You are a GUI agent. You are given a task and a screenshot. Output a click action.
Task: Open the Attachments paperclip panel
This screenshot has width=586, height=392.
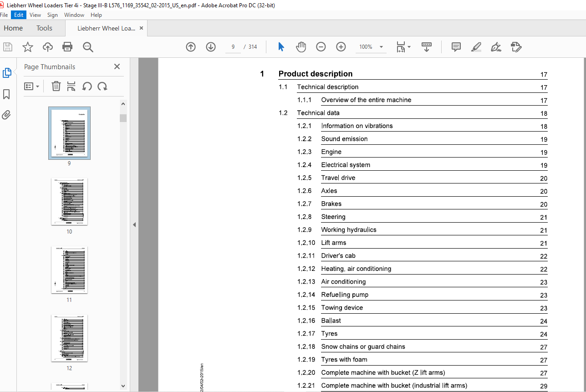(x=6, y=115)
